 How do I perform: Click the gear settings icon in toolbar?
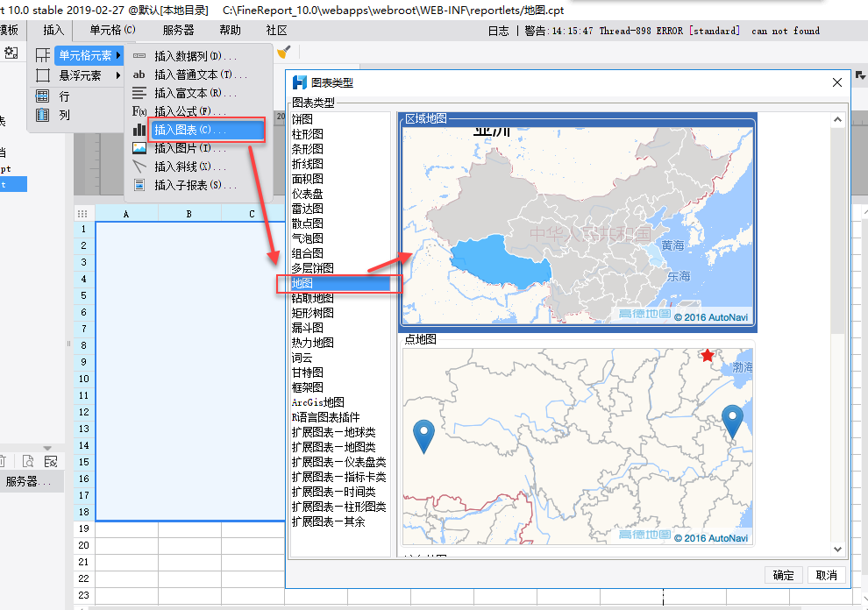click(11, 53)
